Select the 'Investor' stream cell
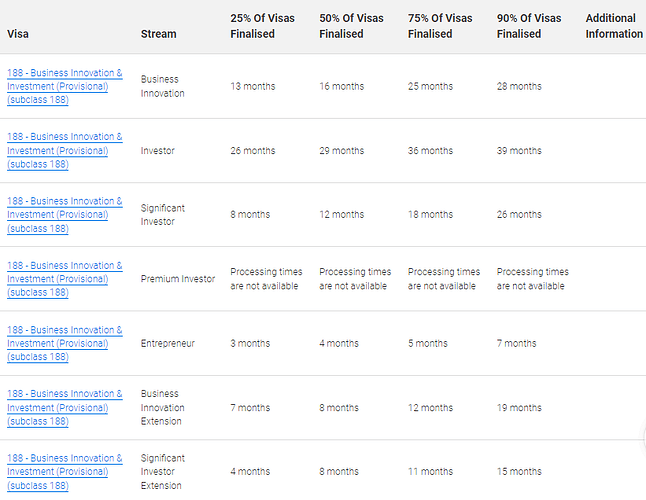The width and height of the screenshot is (646, 500). (158, 151)
